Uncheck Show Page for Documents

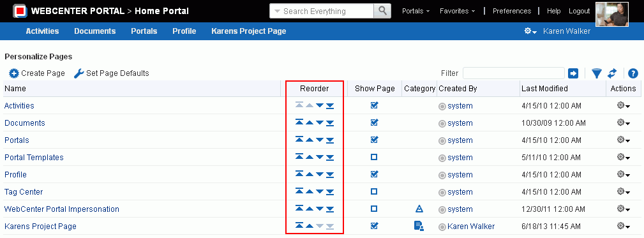pyautogui.click(x=374, y=123)
